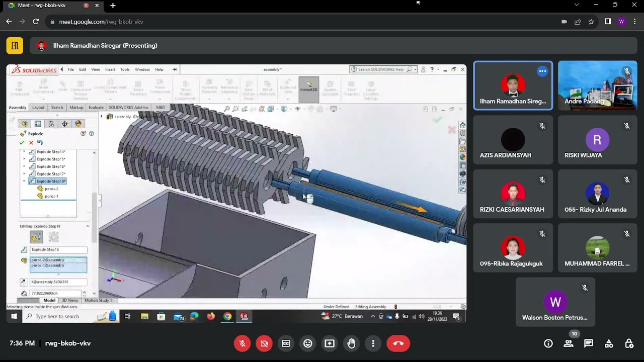
Task: Open the File menu in SOLIDWORKS
Action: [70, 69]
